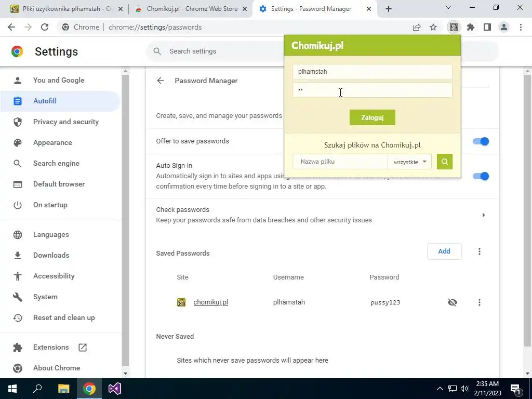Open the Extensions puzzle menu
This screenshot has height=399, width=532.
(x=471, y=27)
